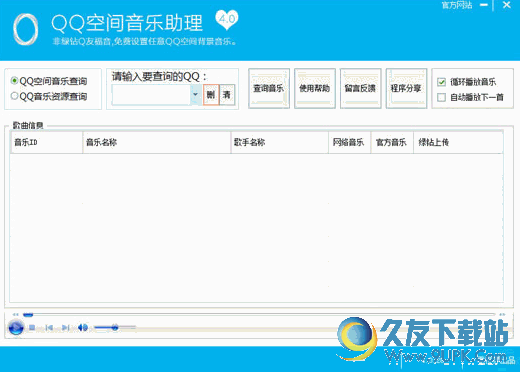Screen dimensions: 520x372
Task: Click the play button in player bar
Action: click(x=16, y=328)
